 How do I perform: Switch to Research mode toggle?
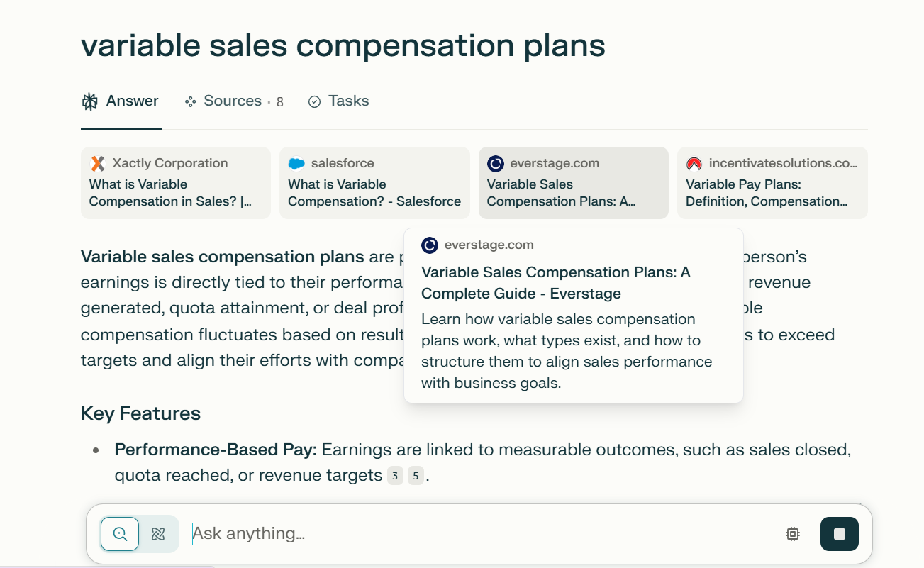pyautogui.click(x=158, y=534)
